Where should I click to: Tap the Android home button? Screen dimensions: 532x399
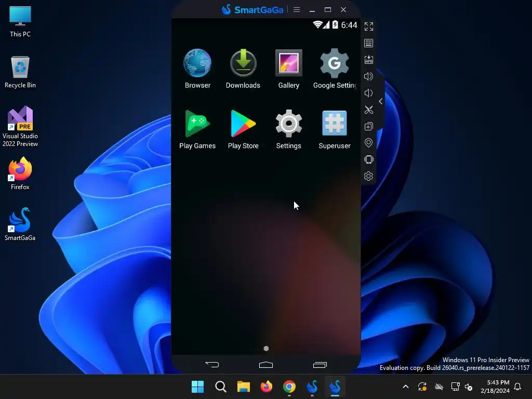[266, 365]
